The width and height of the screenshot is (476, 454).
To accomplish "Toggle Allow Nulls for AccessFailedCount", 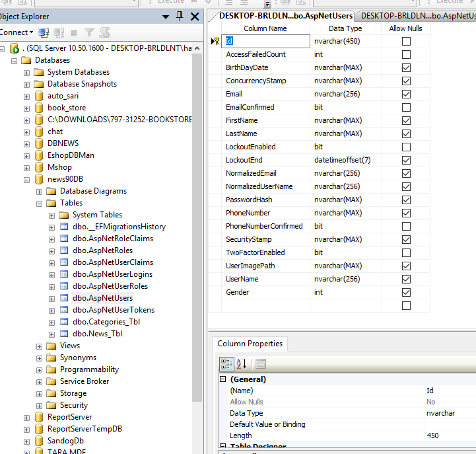I will (x=406, y=54).
